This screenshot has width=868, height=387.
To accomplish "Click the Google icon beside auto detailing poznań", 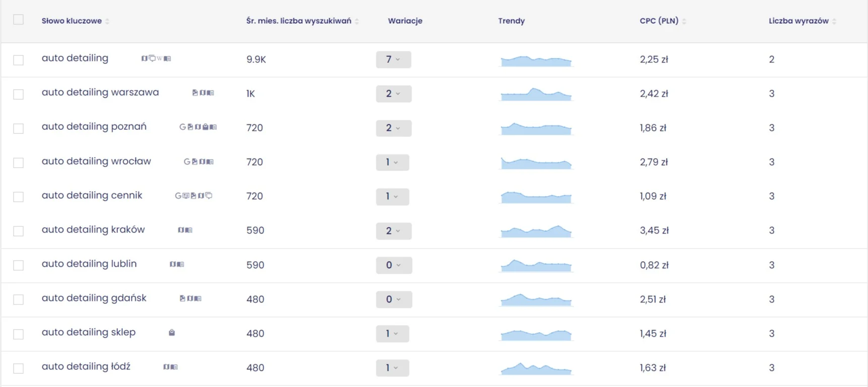I will tap(182, 127).
